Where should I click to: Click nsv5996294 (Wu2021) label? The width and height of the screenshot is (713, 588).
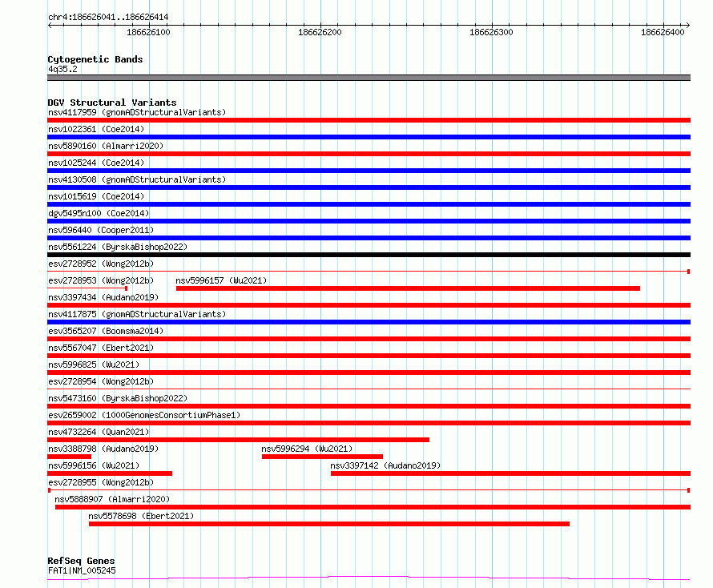click(x=307, y=449)
